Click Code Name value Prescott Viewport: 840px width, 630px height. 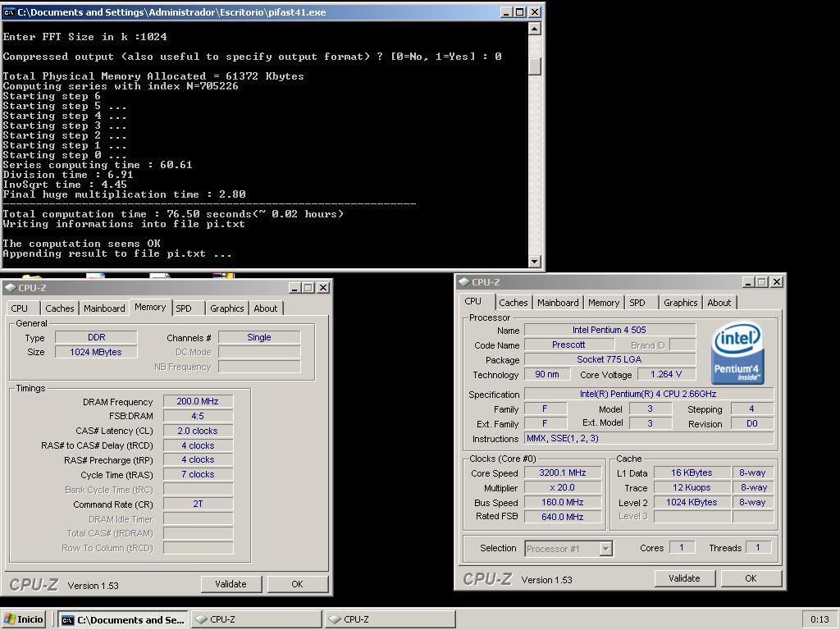coord(568,345)
